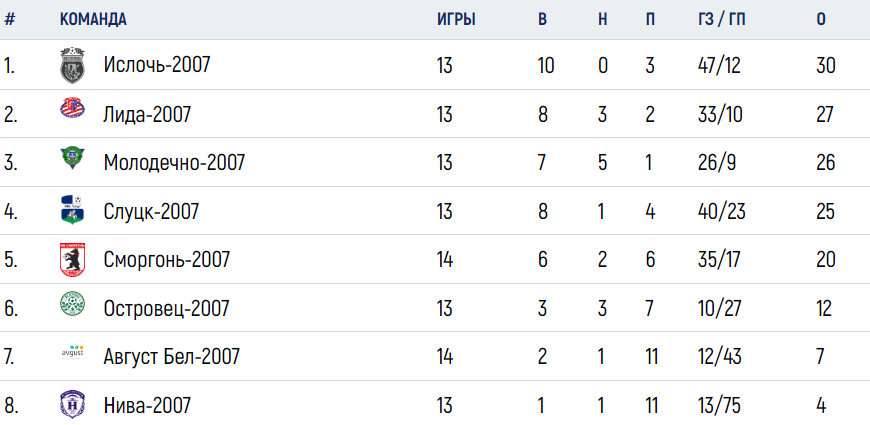Select the Молодечно-2007 team name
Image resolution: width=870 pixels, height=425 pixels.
point(174,163)
